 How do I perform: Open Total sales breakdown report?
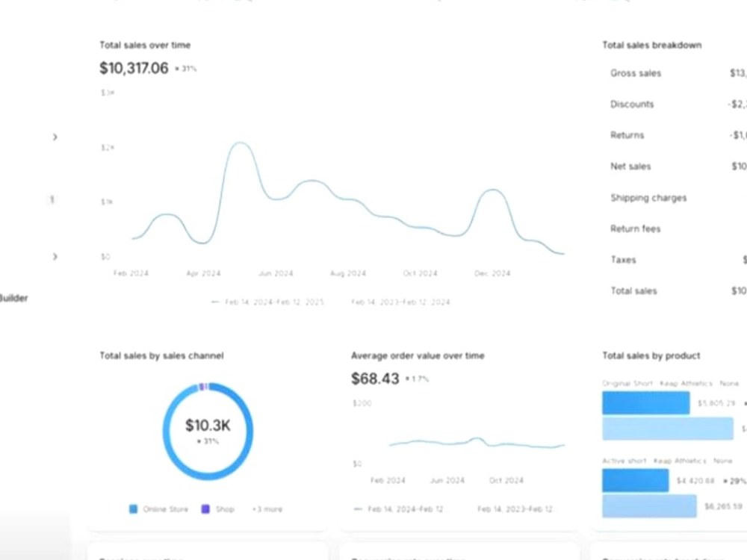[651, 46]
